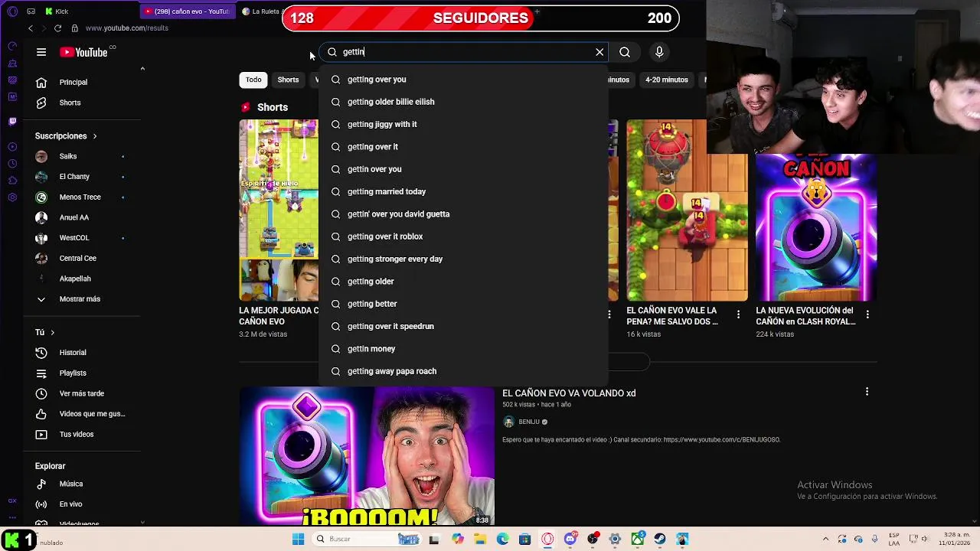Choose suggestion getting married today
The image size is (980, 551).
click(x=464, y=191)
